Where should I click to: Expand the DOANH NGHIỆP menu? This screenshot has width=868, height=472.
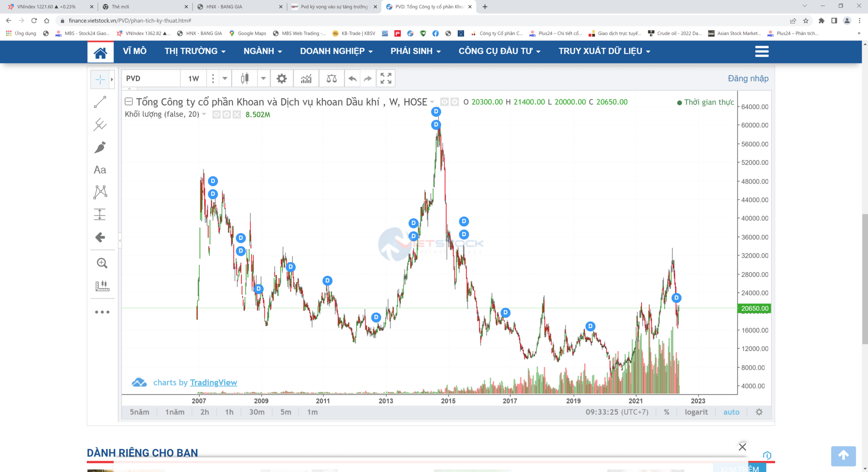point(336,51)
